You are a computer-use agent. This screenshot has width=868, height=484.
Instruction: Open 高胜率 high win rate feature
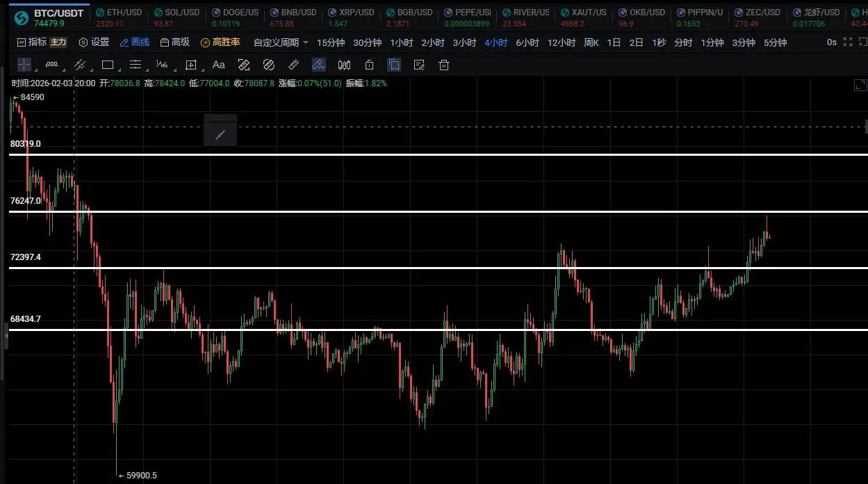pyautogui.click(x=220, y=42)
